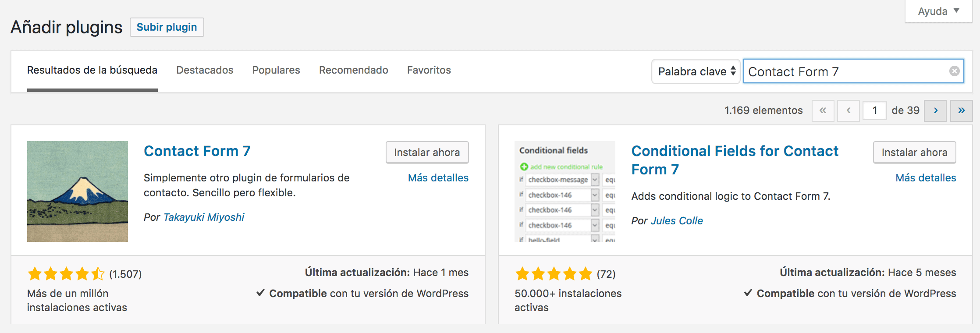
Task: Select the 'de 39' total pages text
Action: 905,110
